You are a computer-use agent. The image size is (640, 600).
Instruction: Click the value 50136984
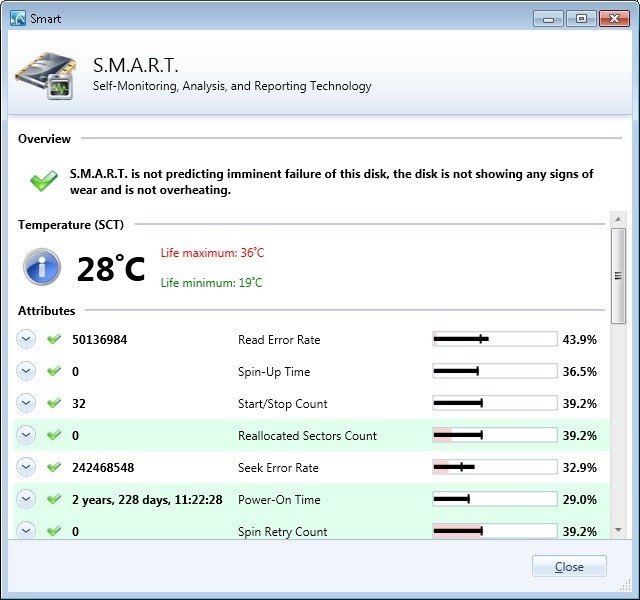click(100, 340)
